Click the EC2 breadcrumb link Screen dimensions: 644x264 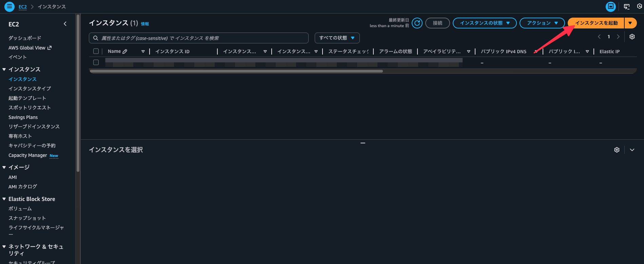point(22,7)
